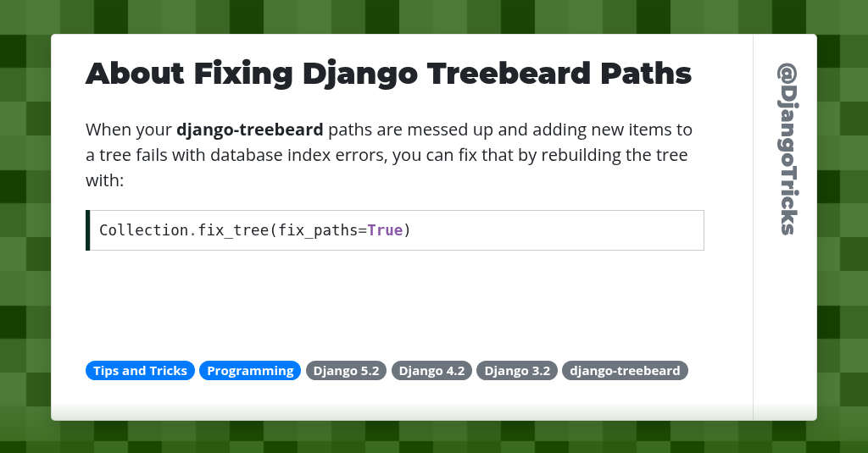This screenshot has width=868, height=453.
Task: Choose the Django 3.2 tag
Action: (517, 371)
